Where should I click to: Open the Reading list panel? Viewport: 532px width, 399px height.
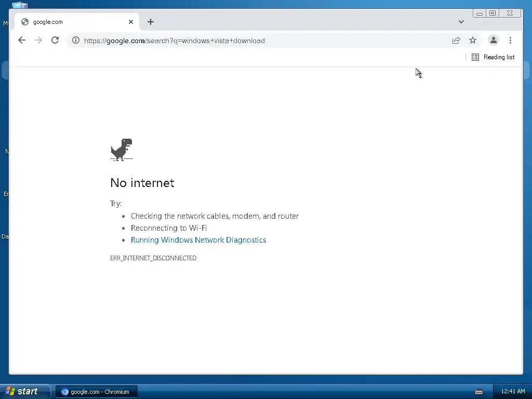[x=493, y=57]
